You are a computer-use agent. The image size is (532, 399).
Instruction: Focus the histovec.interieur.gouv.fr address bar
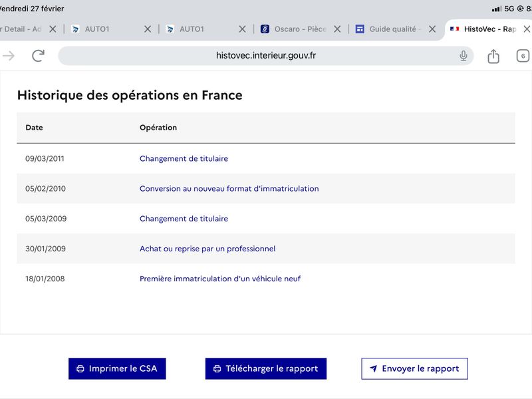click(x=266, y=56)
